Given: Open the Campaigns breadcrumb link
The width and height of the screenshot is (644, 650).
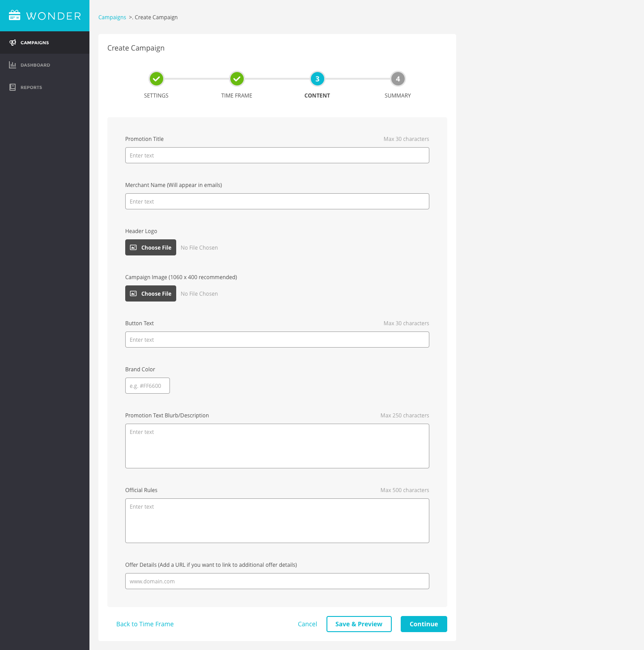Looking at the screenshot, I should pos(112,17).
